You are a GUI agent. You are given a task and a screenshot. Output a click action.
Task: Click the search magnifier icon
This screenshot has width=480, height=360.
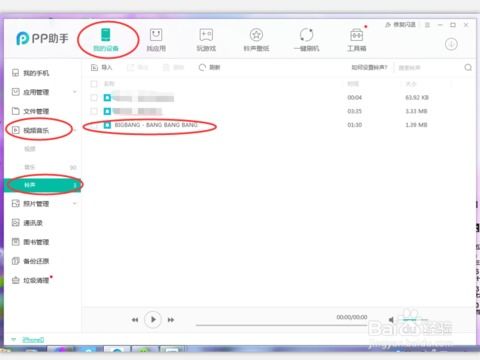pyautogui.click(x=468, y=68)
